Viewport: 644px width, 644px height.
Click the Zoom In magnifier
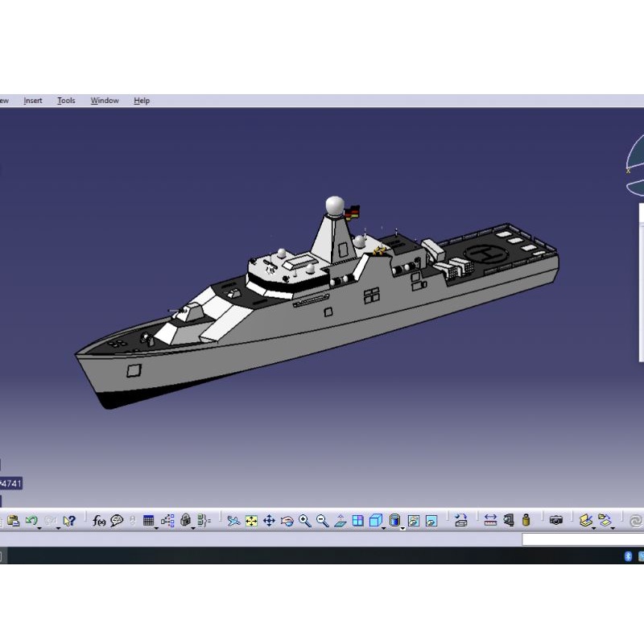click(x=305, y=520)
